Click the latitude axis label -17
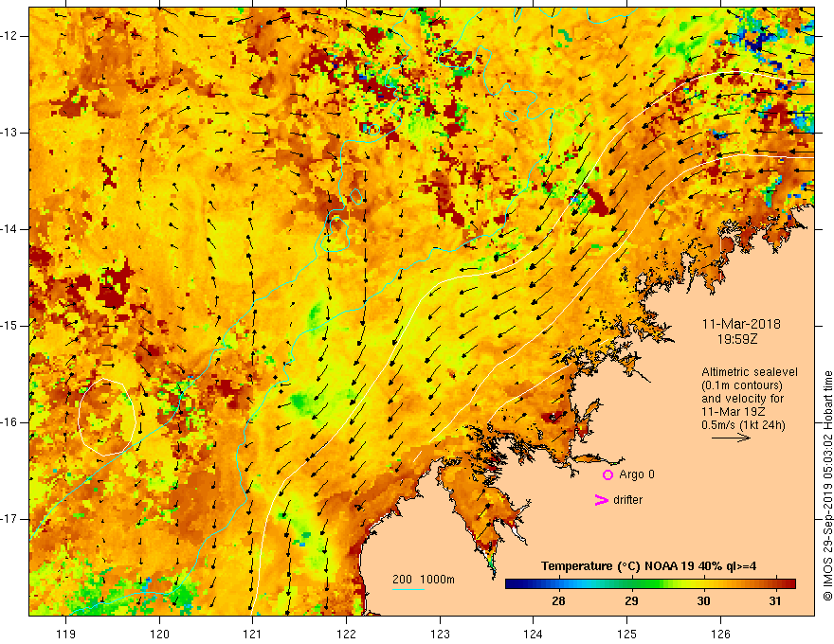 pos(9,519)
